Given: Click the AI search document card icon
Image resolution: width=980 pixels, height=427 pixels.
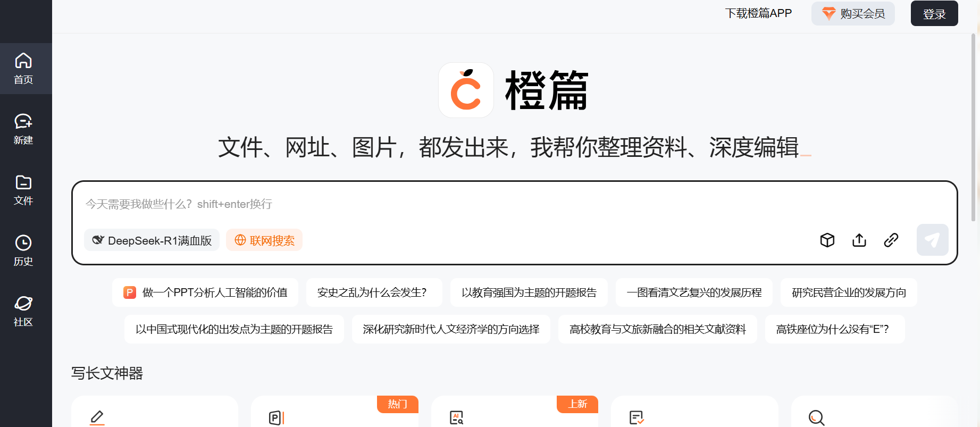Looking at the screenshot, I should coord(457,418).
